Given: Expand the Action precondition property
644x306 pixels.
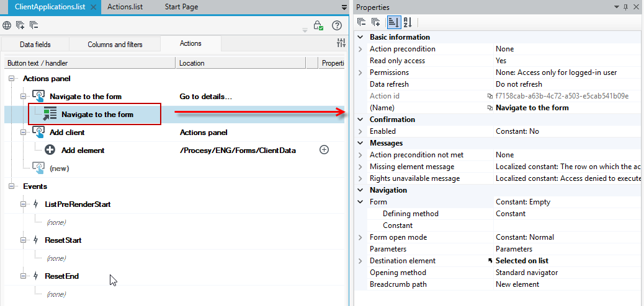Looking at the screenshot, I should [360, 49].
